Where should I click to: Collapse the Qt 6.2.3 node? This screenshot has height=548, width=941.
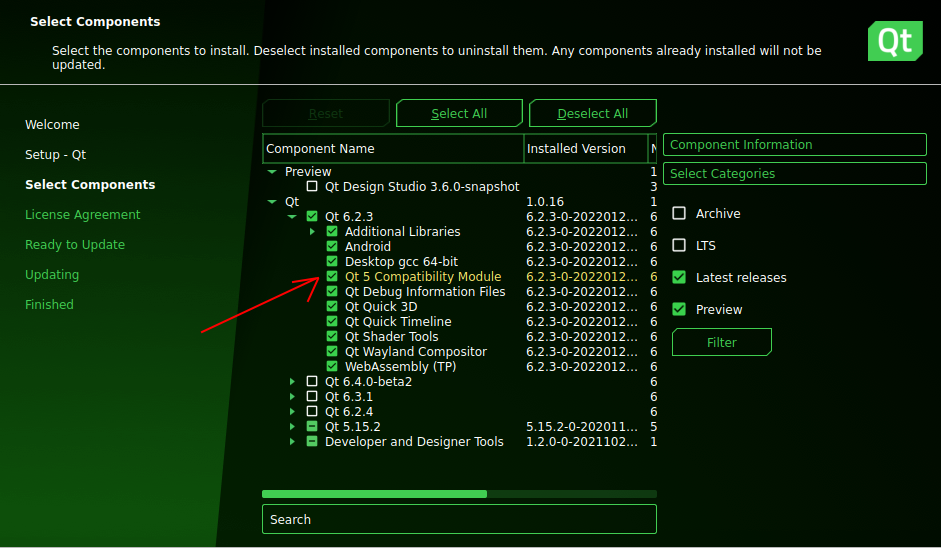pyautogui.click(x=292, y=217)
